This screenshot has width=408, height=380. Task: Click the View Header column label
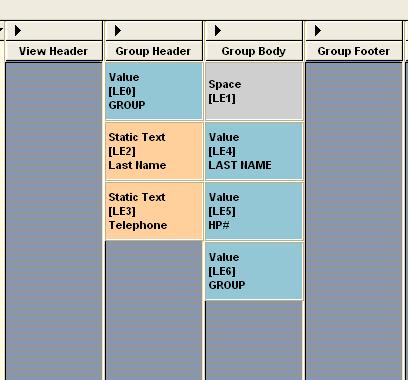[54, 51]
